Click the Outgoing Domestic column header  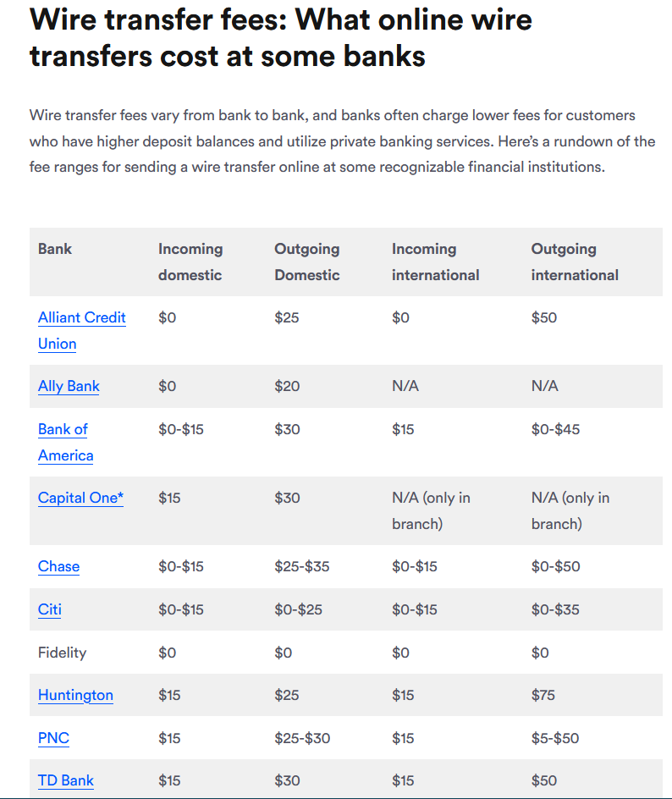[x=307, y=262]
